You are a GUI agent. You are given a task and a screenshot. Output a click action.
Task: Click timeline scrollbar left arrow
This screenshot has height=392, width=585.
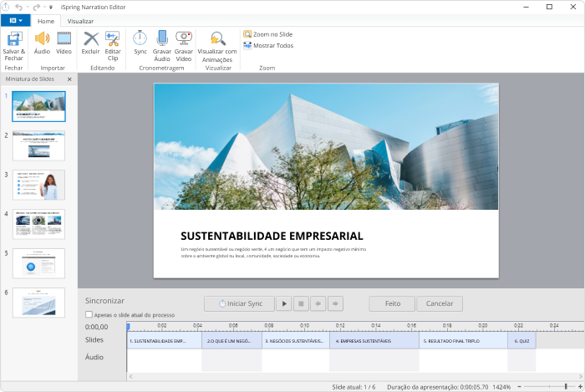[x=130, y=376]
